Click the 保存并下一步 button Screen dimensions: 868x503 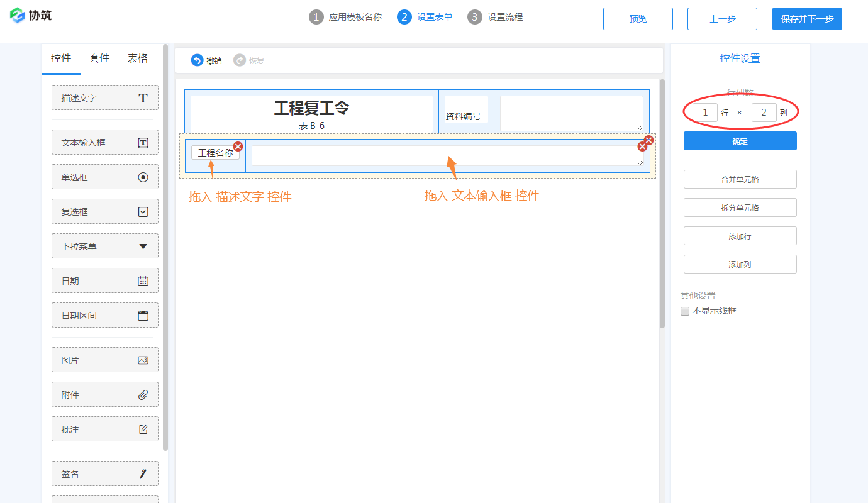(x=807, y=19)
